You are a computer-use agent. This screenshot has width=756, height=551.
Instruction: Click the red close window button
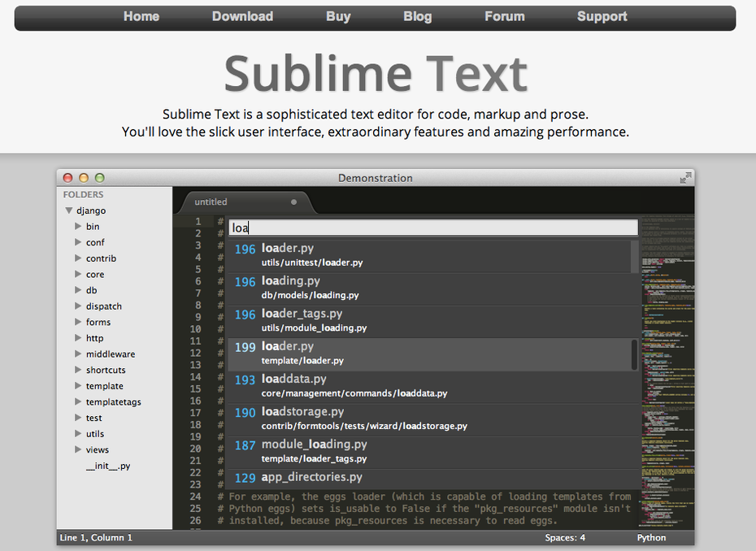pos(68,178)
